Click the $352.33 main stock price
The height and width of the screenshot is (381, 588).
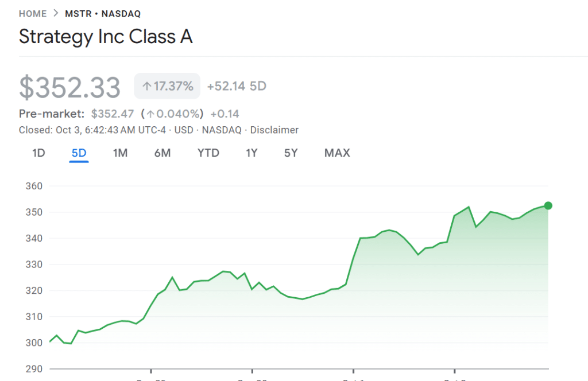pyautogui.click(x=69, y=87)
